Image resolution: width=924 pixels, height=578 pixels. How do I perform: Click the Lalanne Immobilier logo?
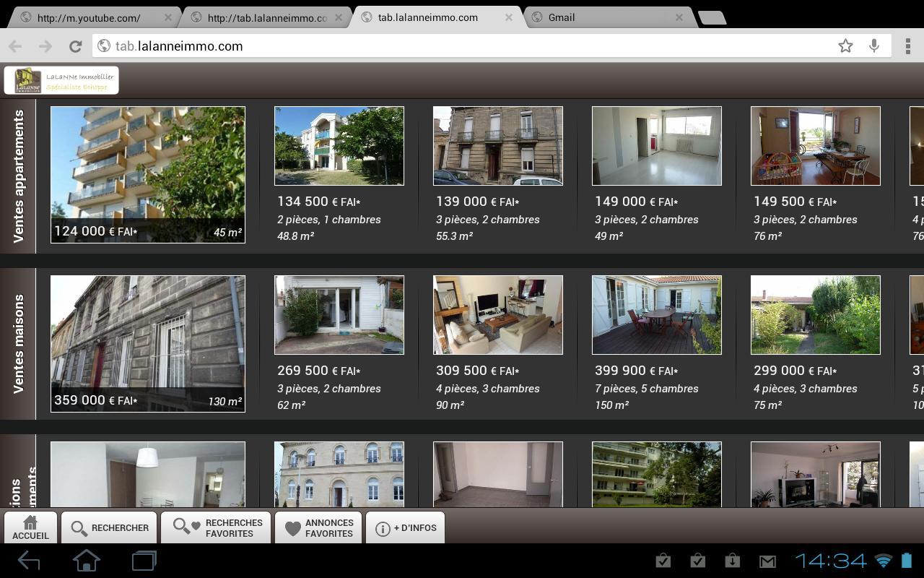(61, 80)
